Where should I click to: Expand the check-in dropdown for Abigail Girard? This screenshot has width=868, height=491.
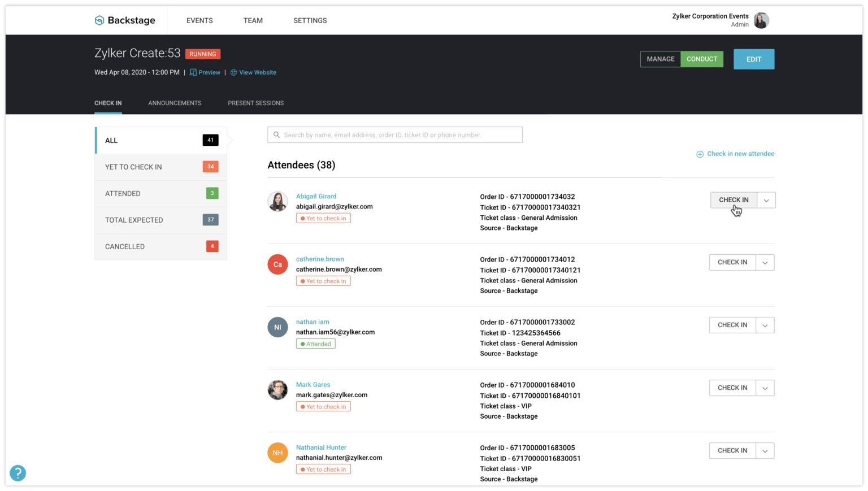click(766, 199)
